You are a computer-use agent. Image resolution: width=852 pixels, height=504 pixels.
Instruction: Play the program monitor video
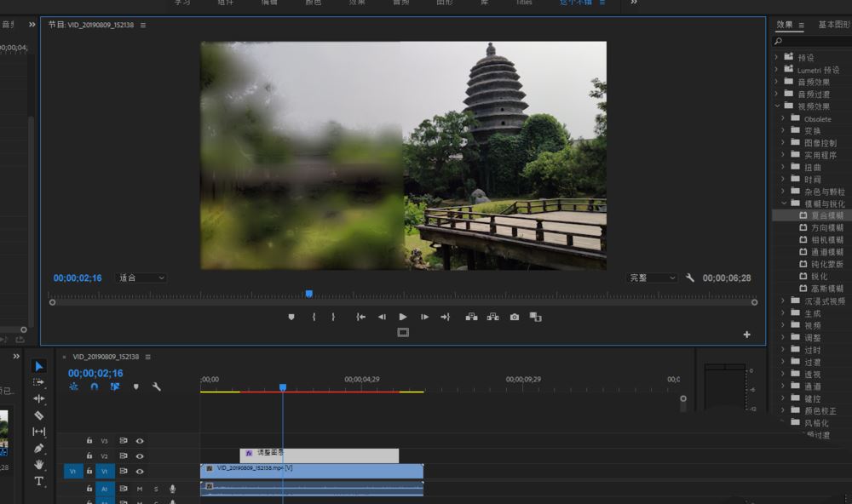click(x=403, y=318)
